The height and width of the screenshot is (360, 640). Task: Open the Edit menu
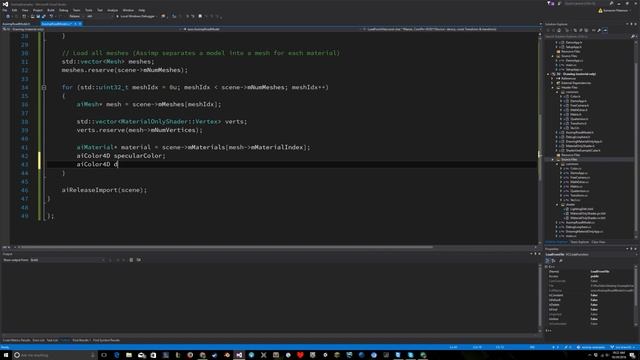click(x=14, y=10)
